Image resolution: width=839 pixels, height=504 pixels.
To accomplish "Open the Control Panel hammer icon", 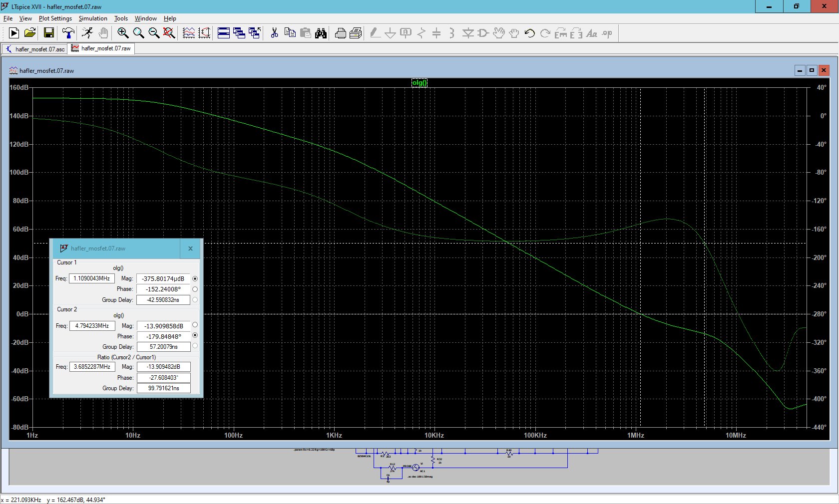I will [68, 33].
